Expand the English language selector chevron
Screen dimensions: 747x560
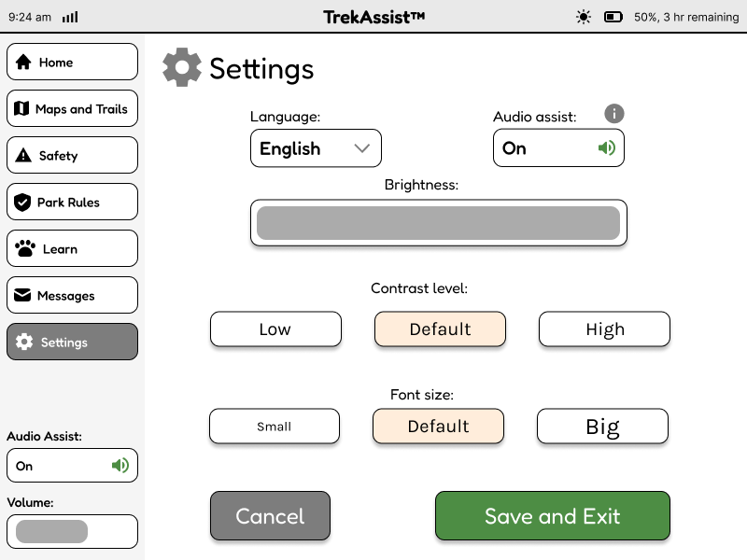coord(363,147)
